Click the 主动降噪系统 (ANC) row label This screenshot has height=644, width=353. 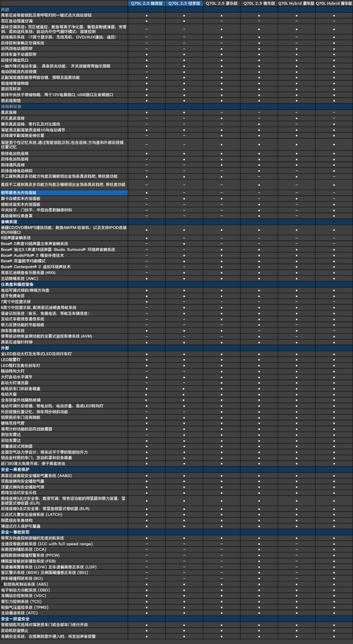(19, 279)
